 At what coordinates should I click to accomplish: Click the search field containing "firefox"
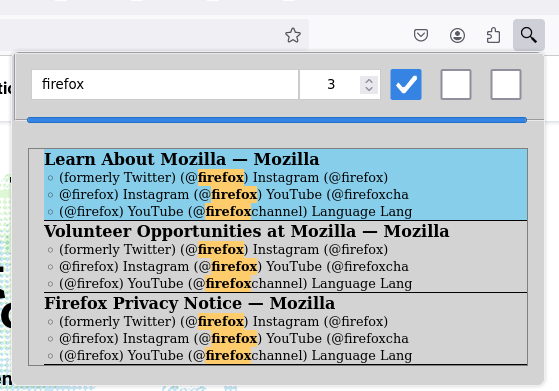[165, 84]
